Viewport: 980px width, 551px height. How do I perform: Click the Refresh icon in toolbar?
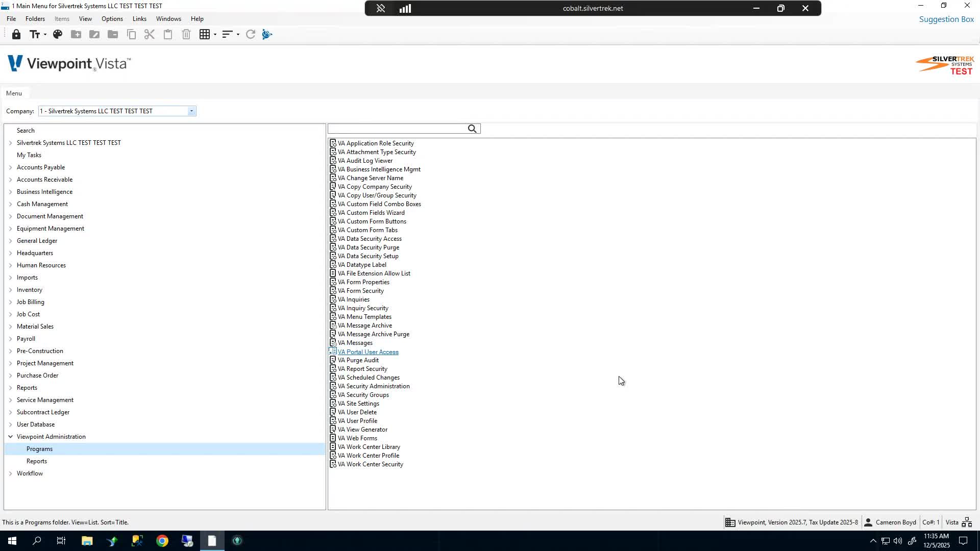tap(251, 35)
